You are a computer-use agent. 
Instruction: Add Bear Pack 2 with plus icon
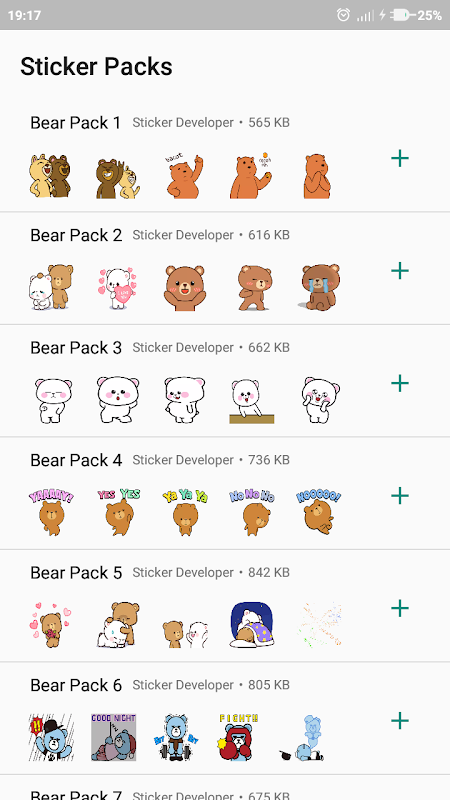pyautogui.click(x=400, y=270)
